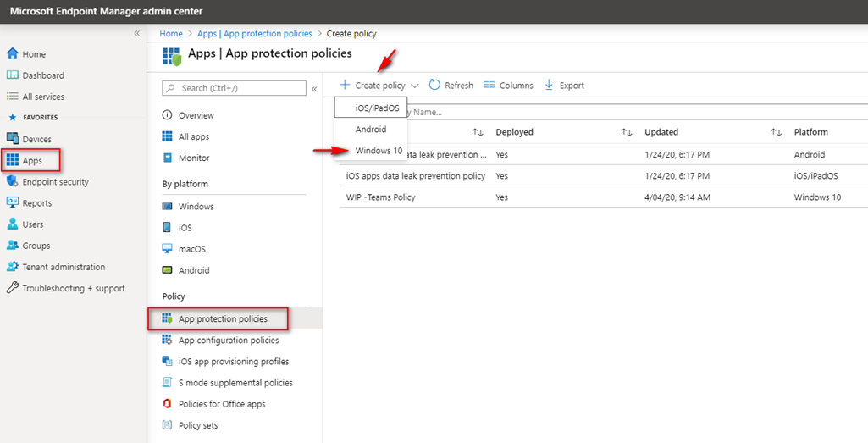This screenshot has width=868, height=443.
Task: Collapse the main left navigation sidebar
Action: (x=136, y=33)
